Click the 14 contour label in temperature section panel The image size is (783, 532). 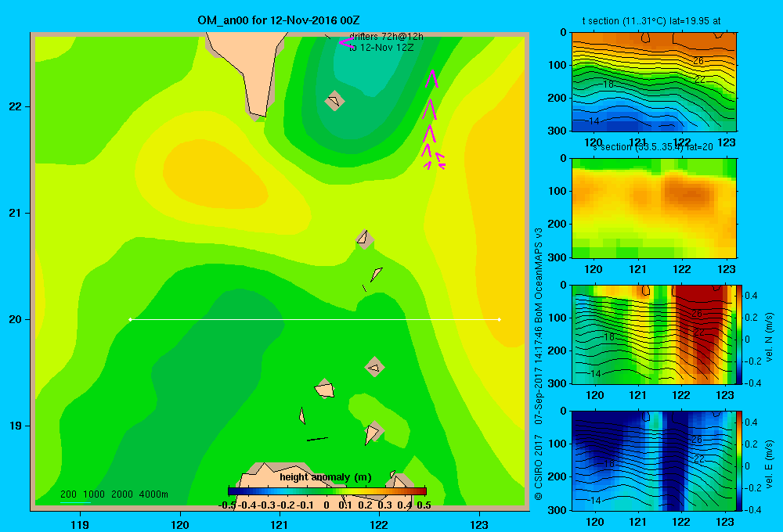coord(594,120)
